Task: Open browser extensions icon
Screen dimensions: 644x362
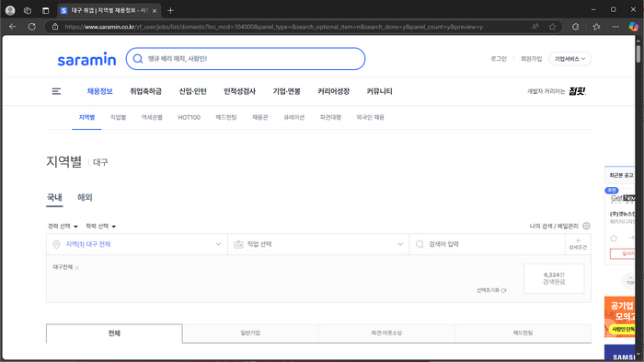Action: pyautogui.click(x=575, y=27)
